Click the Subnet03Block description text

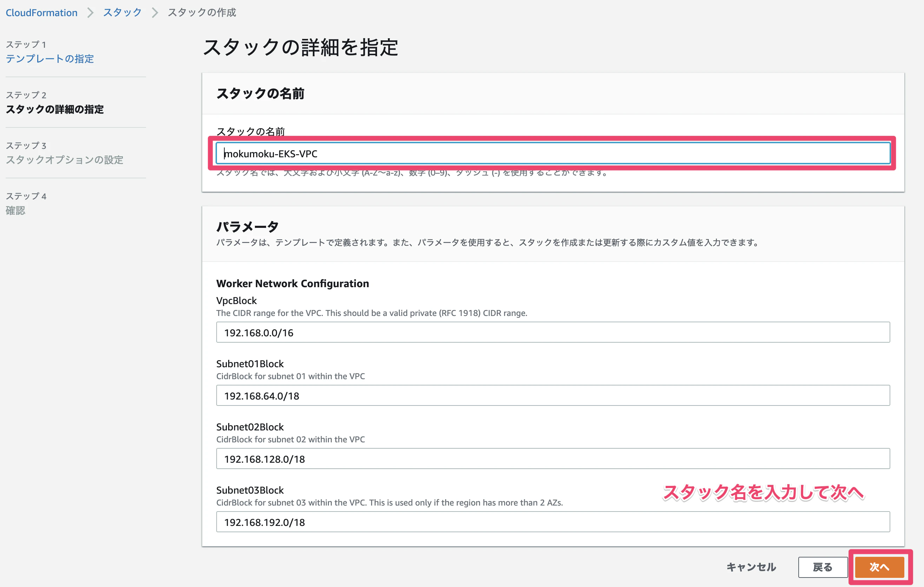tap(389, 503)
